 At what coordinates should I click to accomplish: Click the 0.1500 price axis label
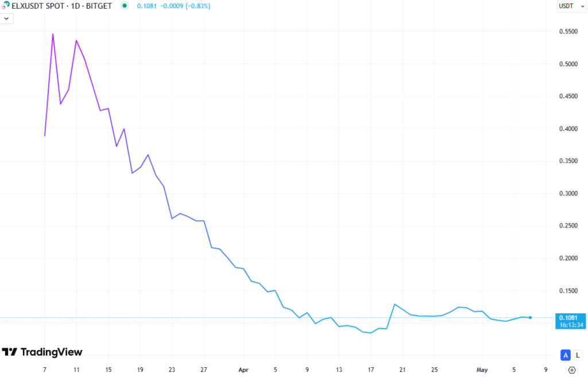click(568, 291)
